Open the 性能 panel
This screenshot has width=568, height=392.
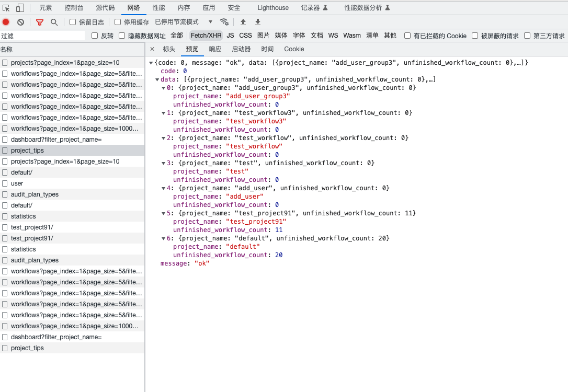(158, 8)
